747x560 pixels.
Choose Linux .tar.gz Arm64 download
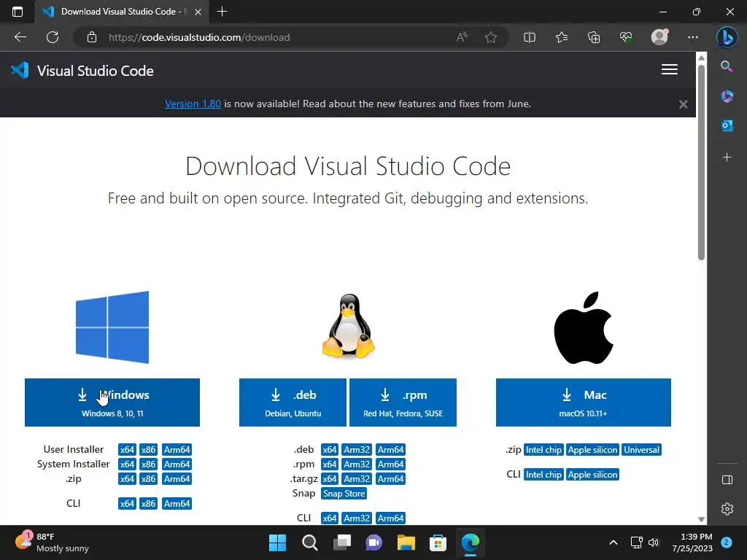point(391,479)
